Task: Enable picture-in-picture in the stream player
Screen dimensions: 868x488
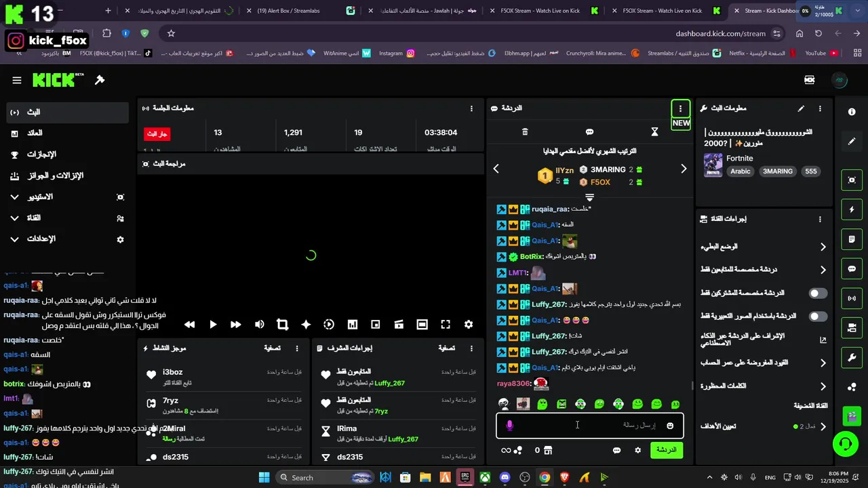Action: [x=376, y=325]
